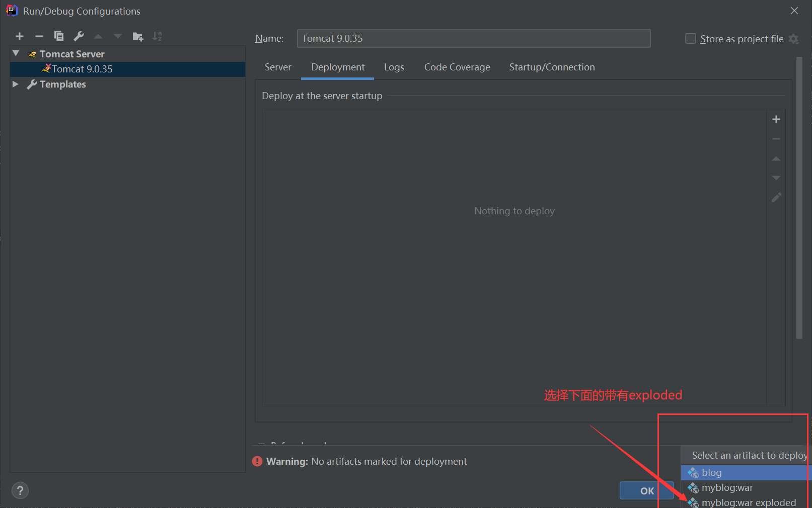Choose myblog:war artifact from popup
Viewport: 812px width, 508px height.
tap(746, 487)
